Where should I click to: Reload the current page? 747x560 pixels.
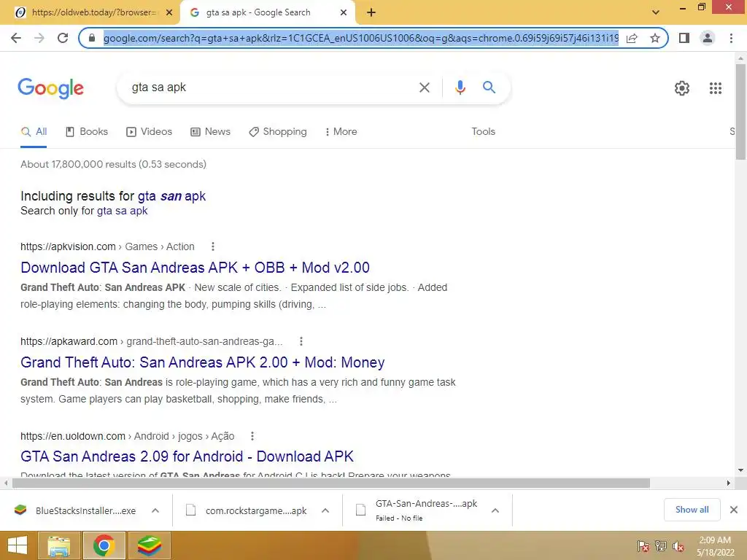click(x=63, y=38)
